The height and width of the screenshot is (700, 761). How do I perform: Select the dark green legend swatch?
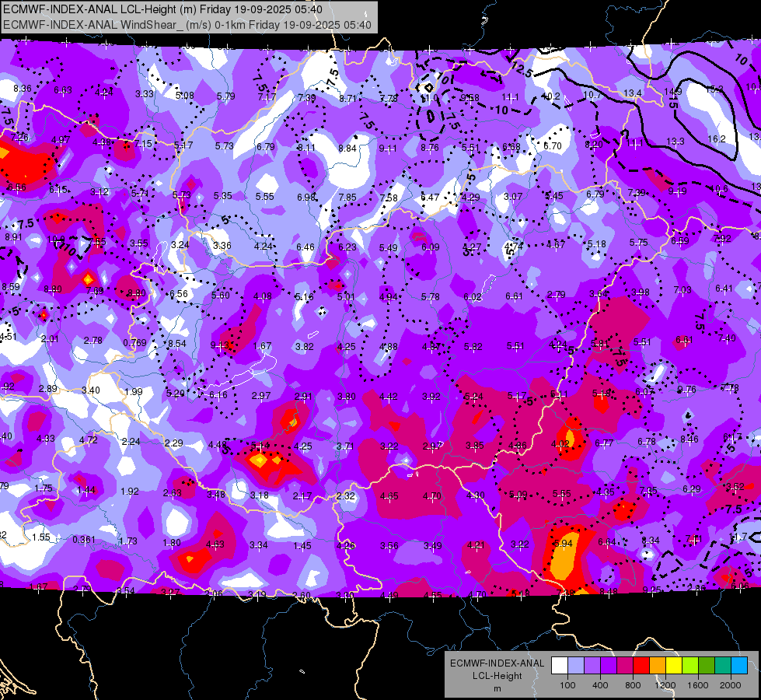pyautogui.click(x=707, y=666)
